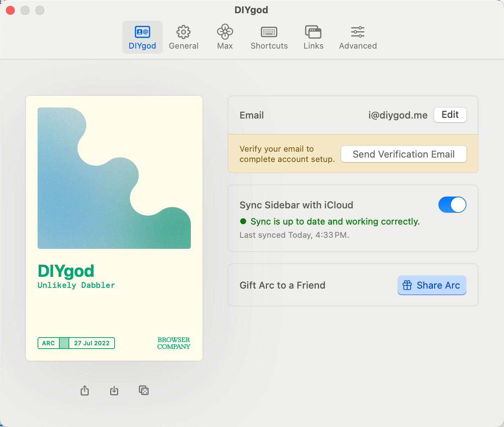This screenshot has width=504, height=427.
Task: Click the i@diygod.me email text
Action: pos(398,115)
